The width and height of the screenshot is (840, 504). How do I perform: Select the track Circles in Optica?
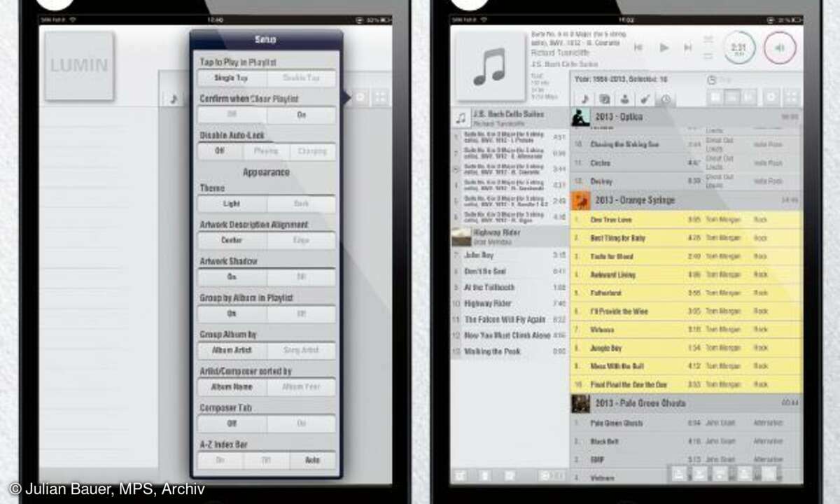[x=686, y=163]
